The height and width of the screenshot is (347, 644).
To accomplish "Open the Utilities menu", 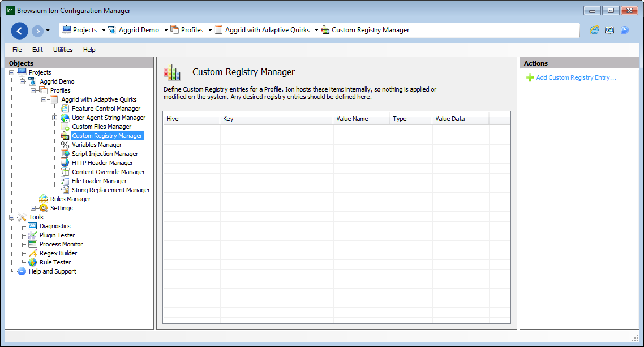I will coord(63,50).
